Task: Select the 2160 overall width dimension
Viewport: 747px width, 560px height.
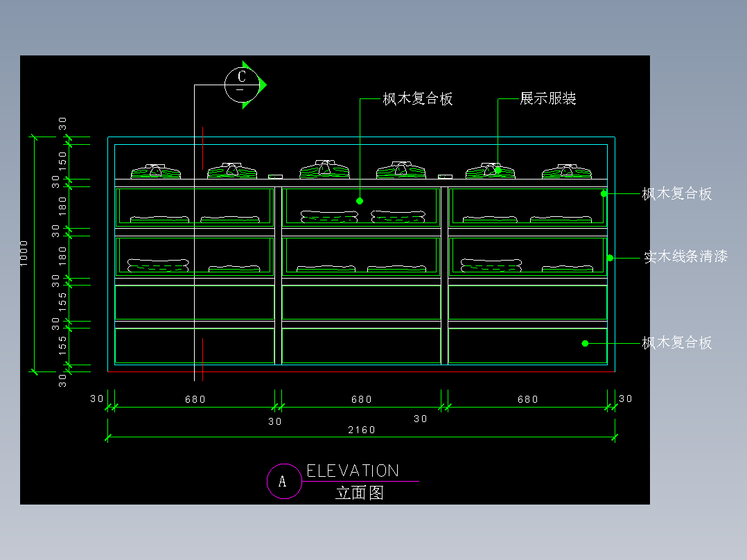Action: 362,430
